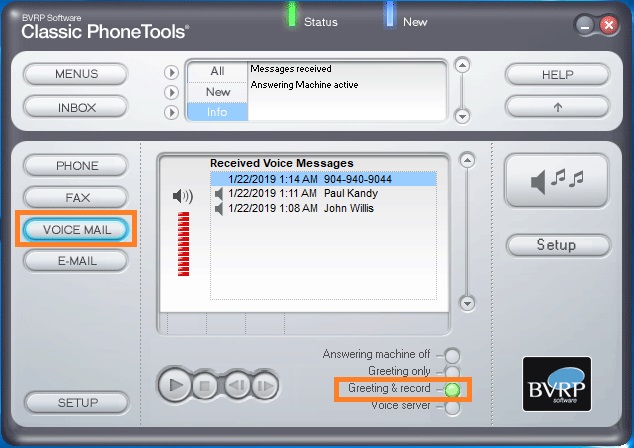Open the FAX section

[76, 198]
